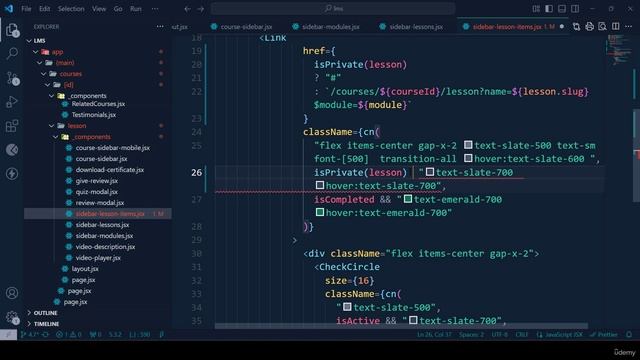Screen dimensions: 640x360
Task: Toggle the bottom panel visibility
Action: (x=562, y=9)
